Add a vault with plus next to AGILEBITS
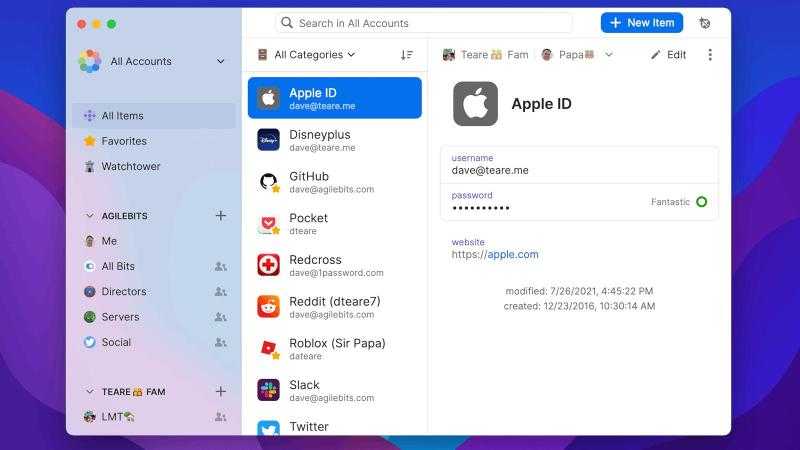 (x=220, y=215)
